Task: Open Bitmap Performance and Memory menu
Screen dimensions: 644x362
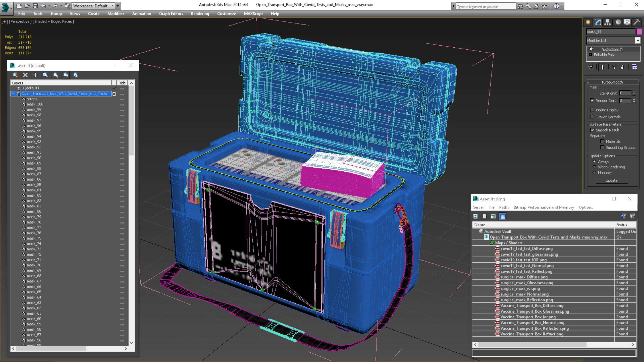Action: (544, 207)
